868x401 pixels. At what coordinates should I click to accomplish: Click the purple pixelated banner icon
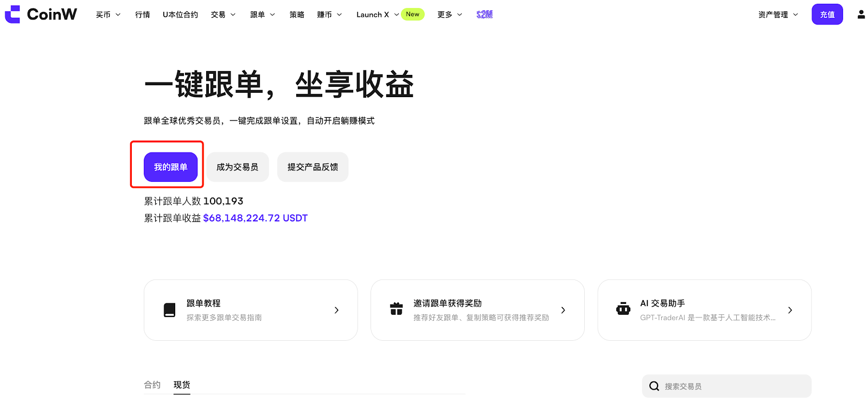pos(484,15)
